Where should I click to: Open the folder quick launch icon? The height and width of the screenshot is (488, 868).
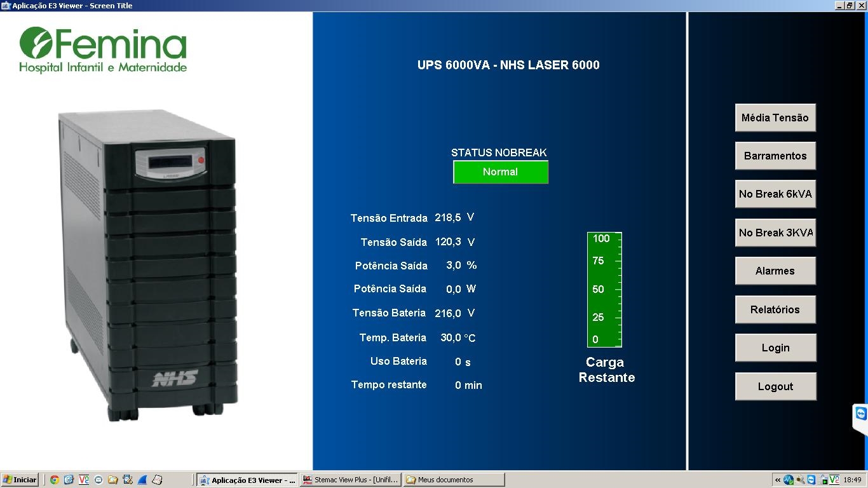tap(113, 480)
